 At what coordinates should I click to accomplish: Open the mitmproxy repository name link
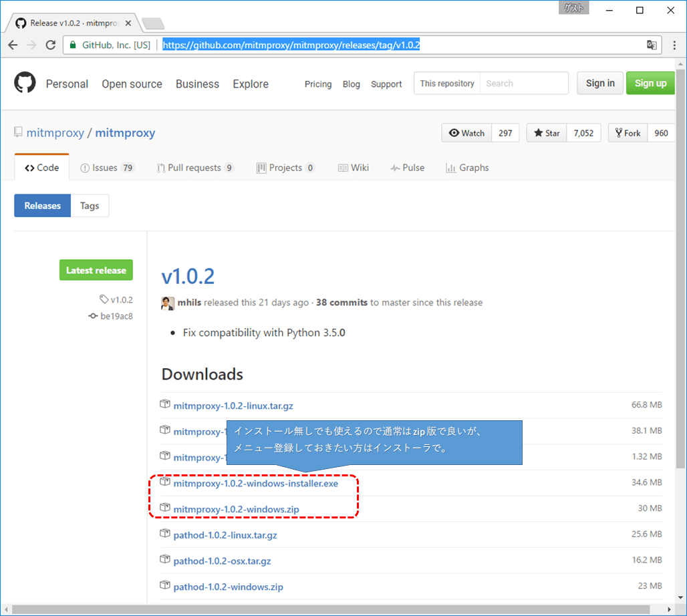[126, 133]
